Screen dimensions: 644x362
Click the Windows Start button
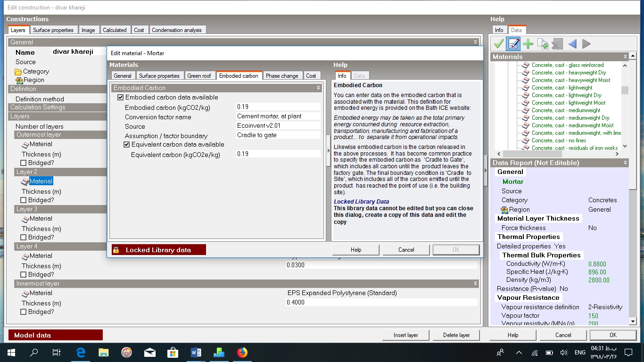tap(11, 352)
